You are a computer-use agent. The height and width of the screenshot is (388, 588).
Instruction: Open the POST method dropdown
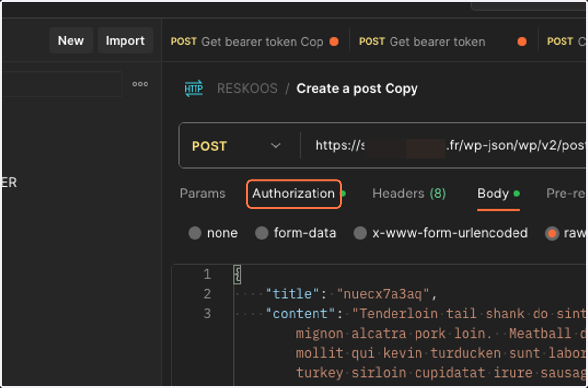click(236, 146)
